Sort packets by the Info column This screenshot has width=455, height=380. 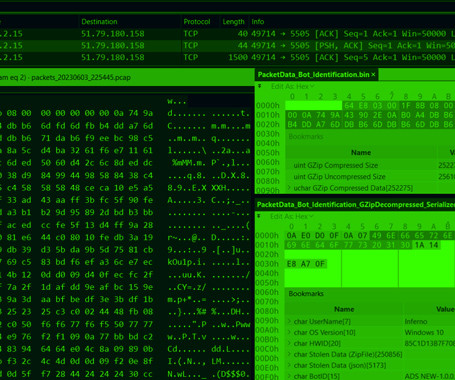tap(258, 22)
